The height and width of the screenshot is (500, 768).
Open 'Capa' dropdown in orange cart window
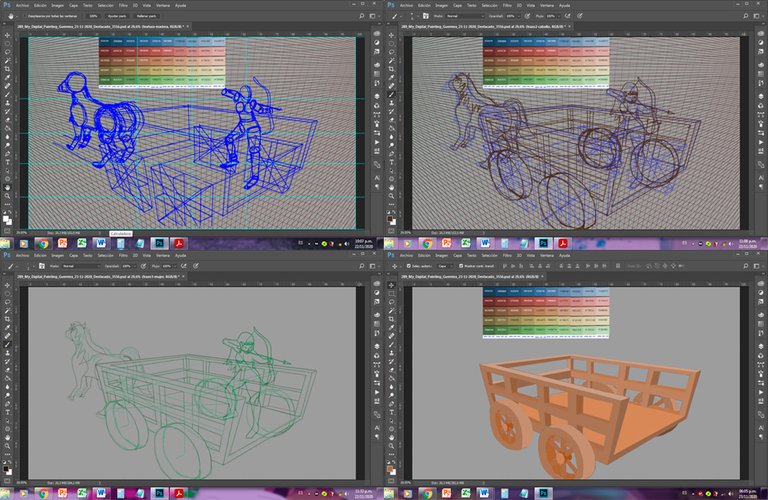point(445,266)
